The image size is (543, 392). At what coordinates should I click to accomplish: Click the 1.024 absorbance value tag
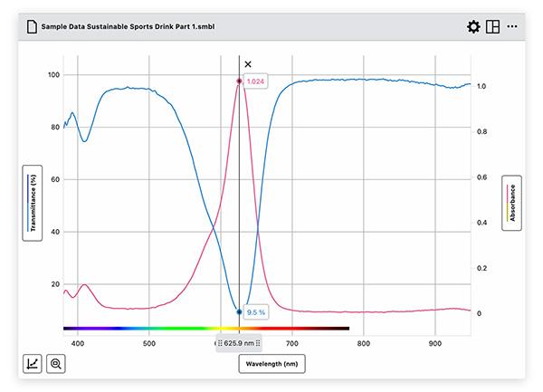click(x=255, y=81)
